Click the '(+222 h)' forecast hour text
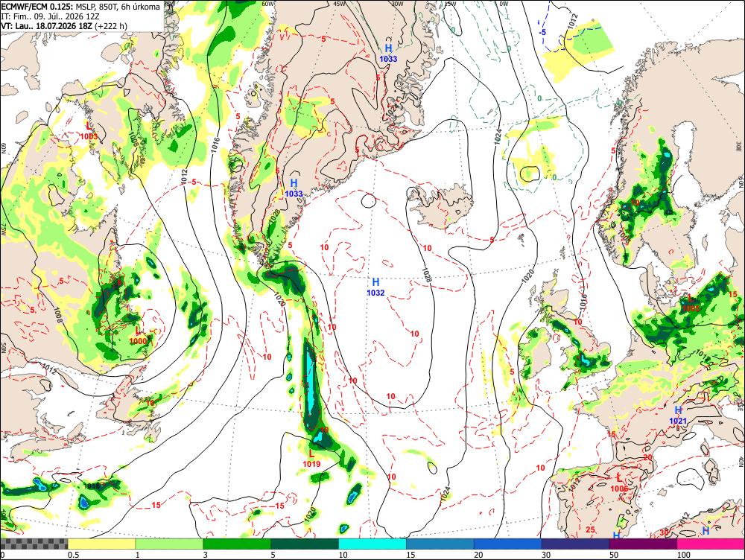Viewport: 745px width, 560px height. [111, 25]
